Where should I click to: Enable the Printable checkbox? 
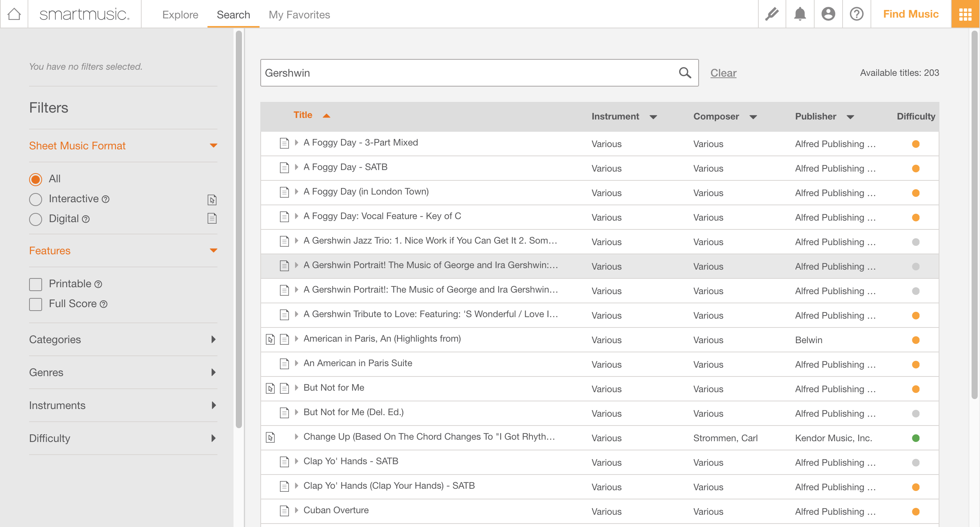[x=36, y=284]
